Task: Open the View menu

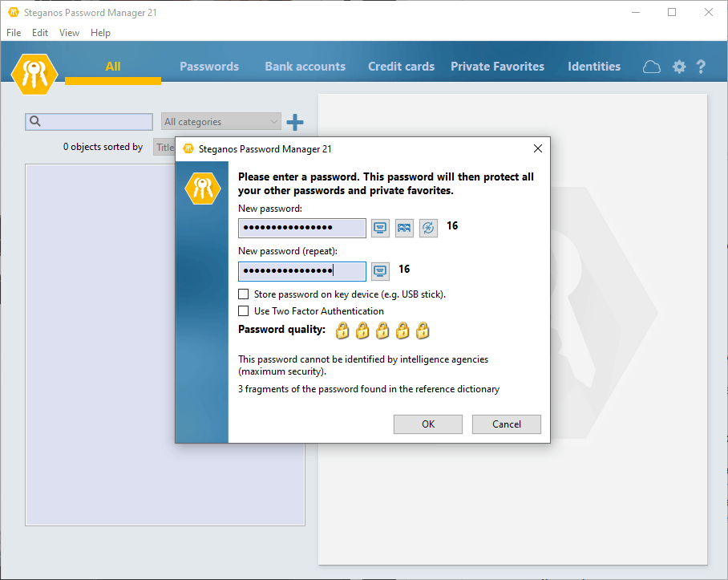Action: pyautogui.click(x=69, y=33)
